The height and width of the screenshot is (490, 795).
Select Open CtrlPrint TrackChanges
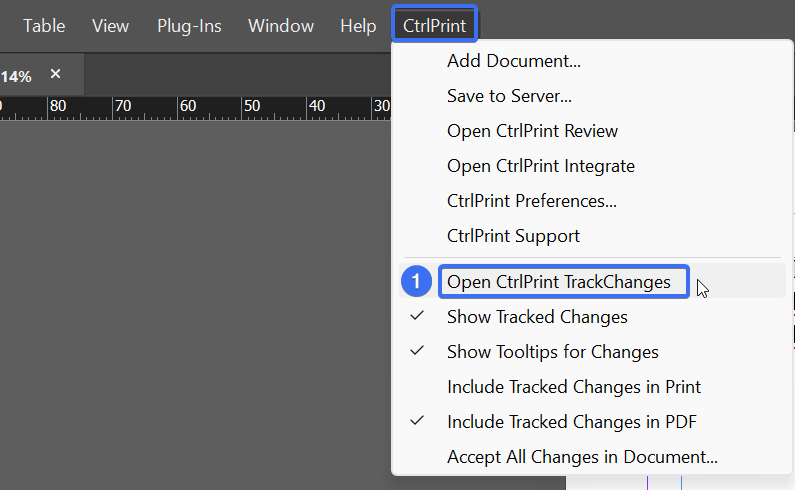(563, 282)
